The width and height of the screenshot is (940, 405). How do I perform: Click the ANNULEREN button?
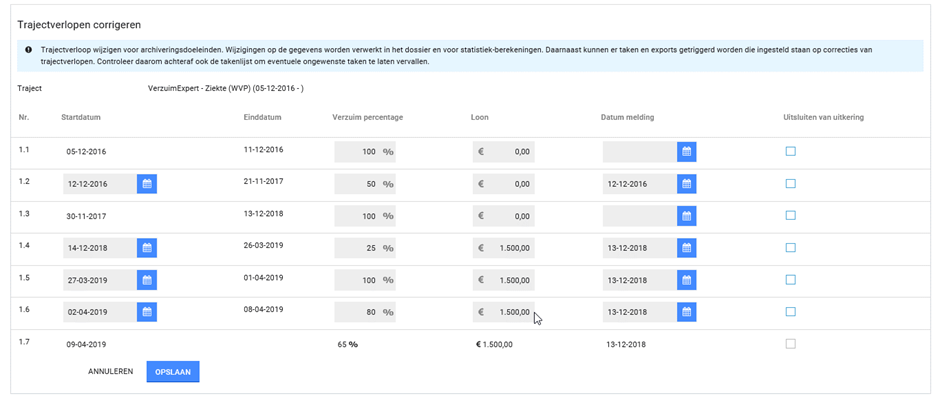pos(111,372)
